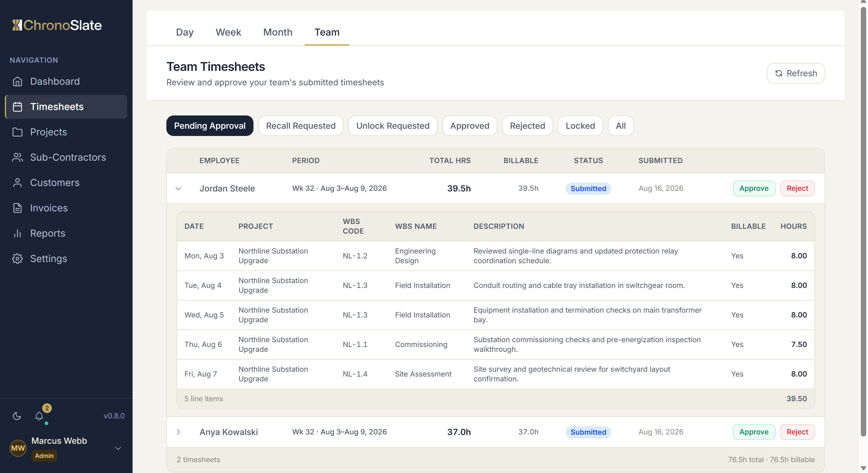The image size is (868, 473).
Task: Click the Tue, Aug 4 line item date
Action: 203,285
